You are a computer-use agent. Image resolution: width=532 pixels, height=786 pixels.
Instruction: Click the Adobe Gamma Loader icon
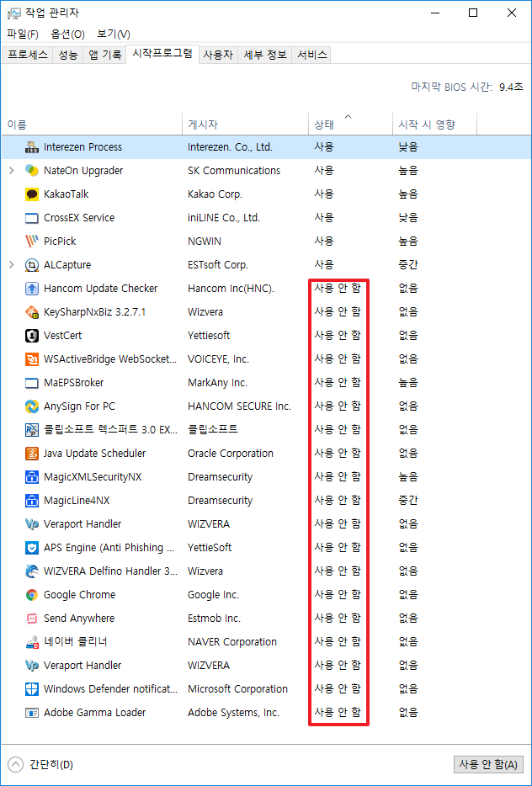(x=32, y=713)
